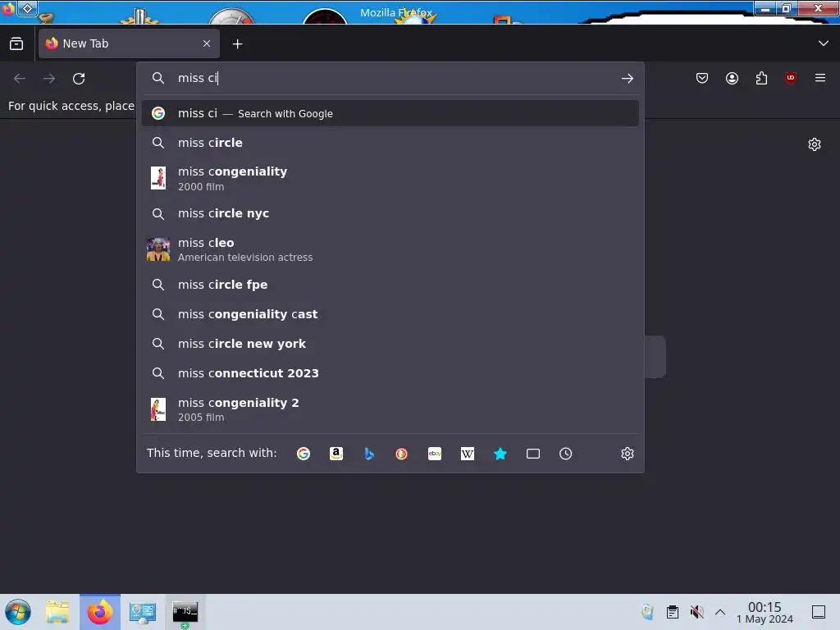Open the Firefox View recent browsing icon
This screenshot has width=840, height=630.
point(16,44)
